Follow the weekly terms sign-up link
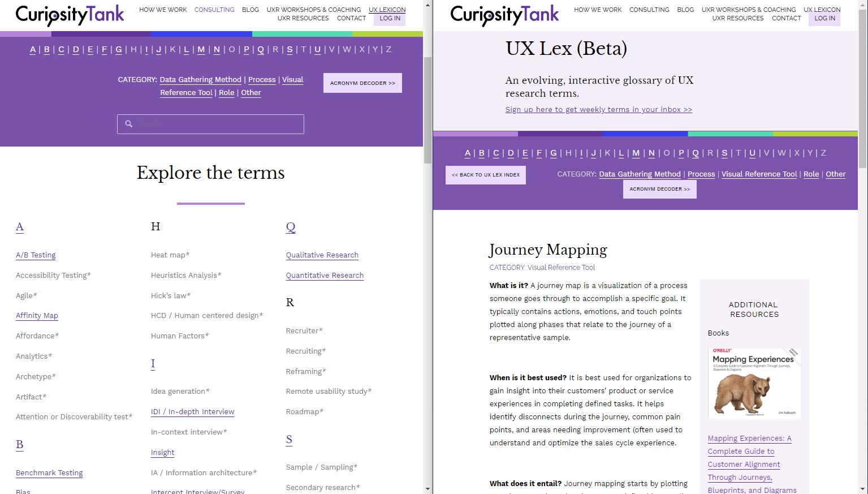 [x=598, y=110]
